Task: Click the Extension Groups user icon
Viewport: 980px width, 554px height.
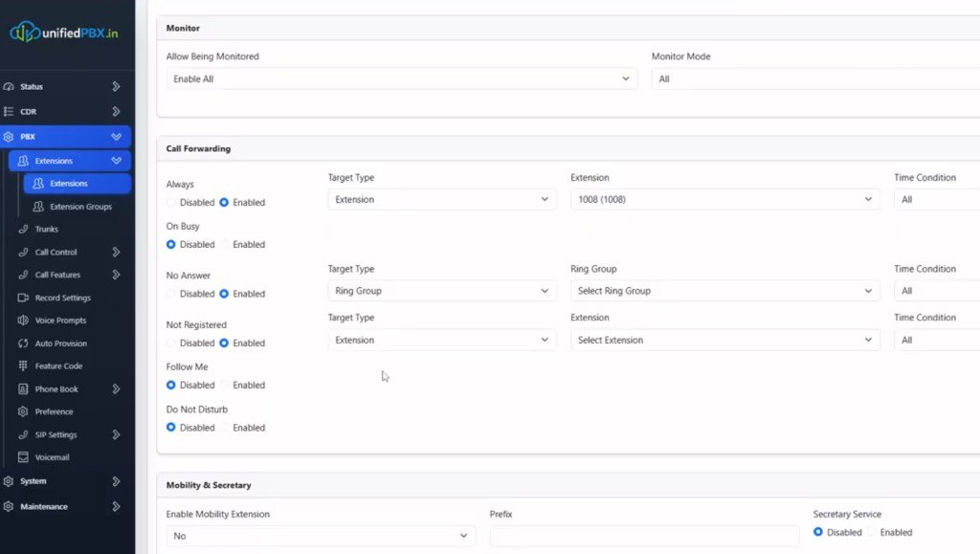Action: [x=38, y=206]
